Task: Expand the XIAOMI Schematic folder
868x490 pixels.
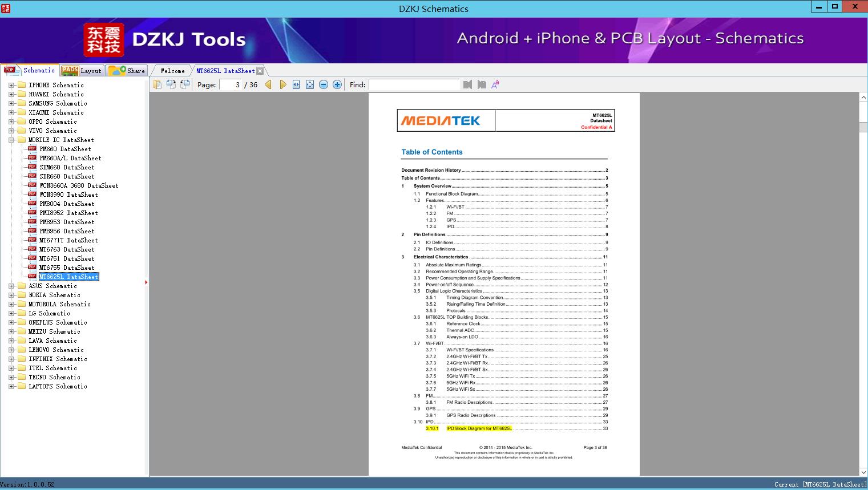Action: 11,112
